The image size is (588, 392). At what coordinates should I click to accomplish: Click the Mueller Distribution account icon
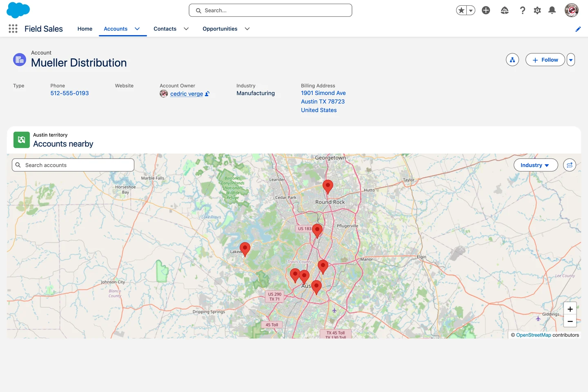click(20, 60)
